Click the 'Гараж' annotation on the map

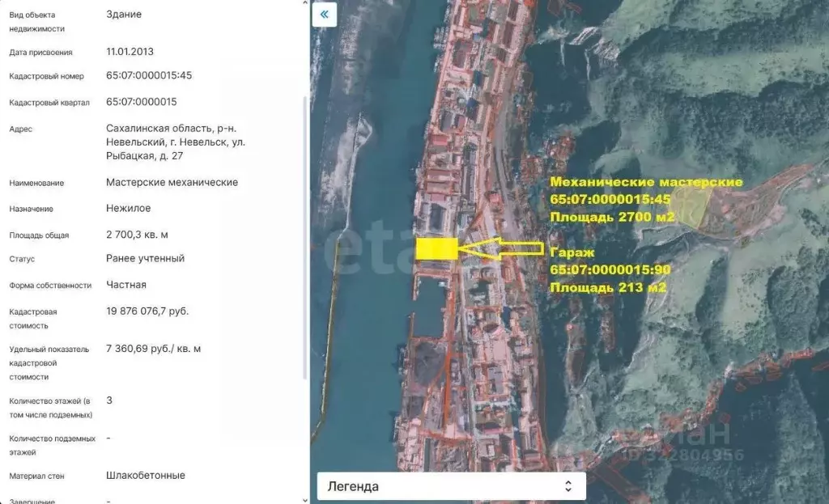(x=571, y=252)
